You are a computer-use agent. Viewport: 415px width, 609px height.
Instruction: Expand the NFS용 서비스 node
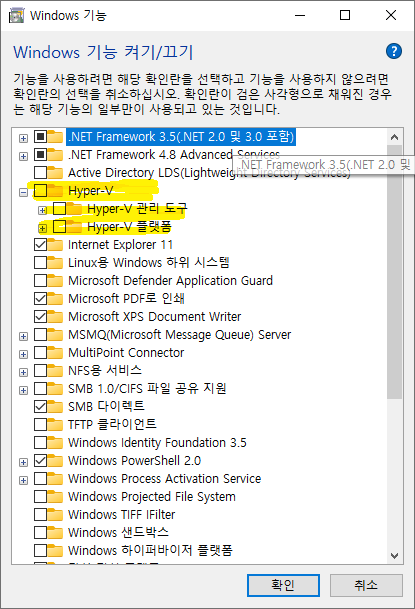[x=24, y=372]
